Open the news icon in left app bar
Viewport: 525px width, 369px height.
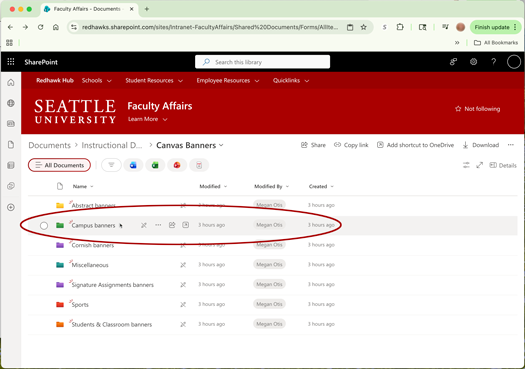11,124
